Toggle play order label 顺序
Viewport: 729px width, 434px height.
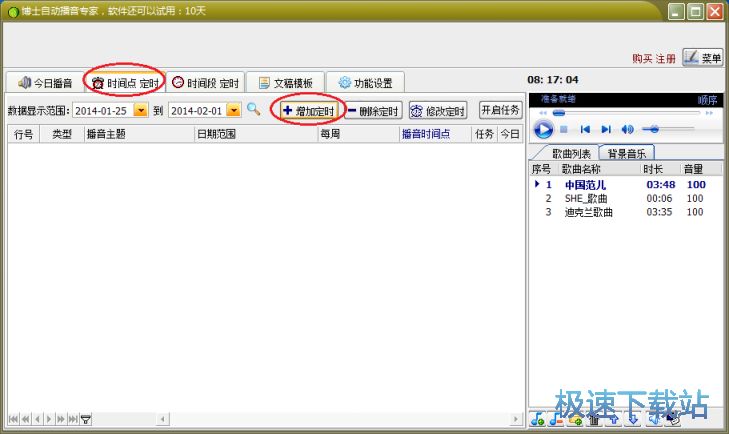(707, 100)
